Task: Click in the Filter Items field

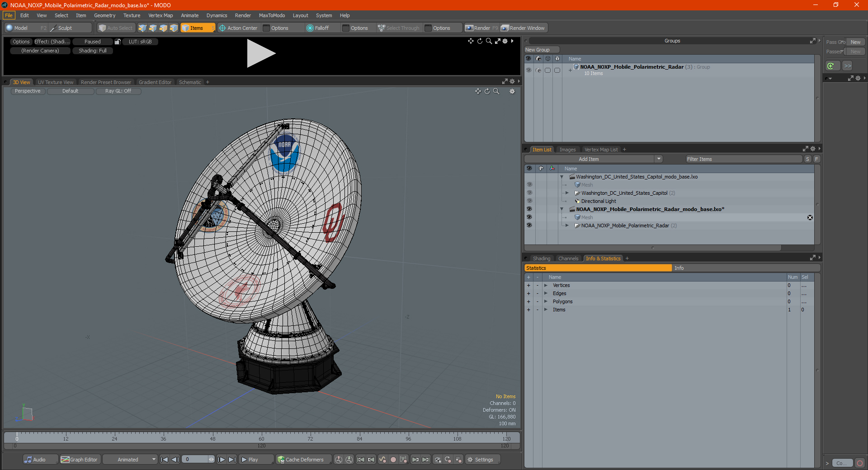Action: (743, 159)
